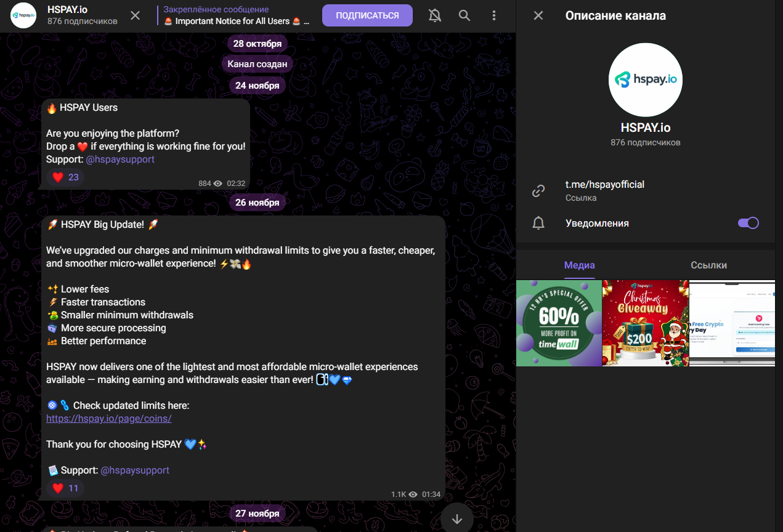The width and height of the screenshot is (783, 532).
Task: Click the bell icon next to Уведомления
Action: click(x=538, y=223)
